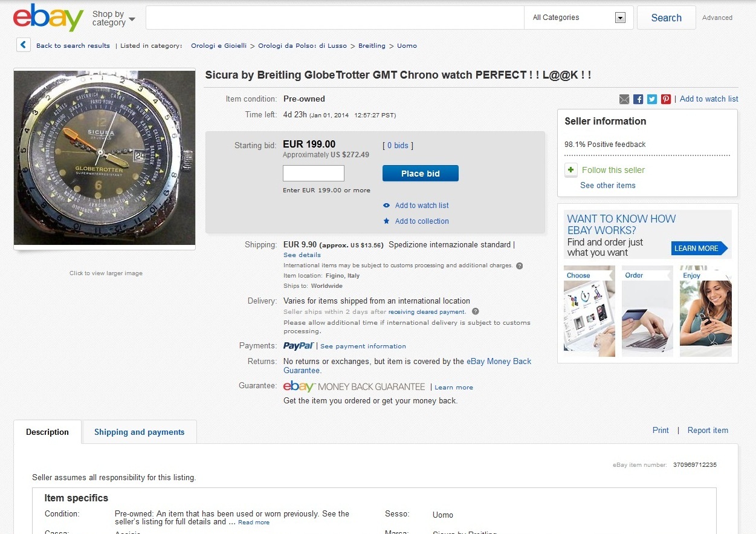Open the Shop by category dropdown
Viewport: 756px width, 534px height.
[x=113, y=18]
